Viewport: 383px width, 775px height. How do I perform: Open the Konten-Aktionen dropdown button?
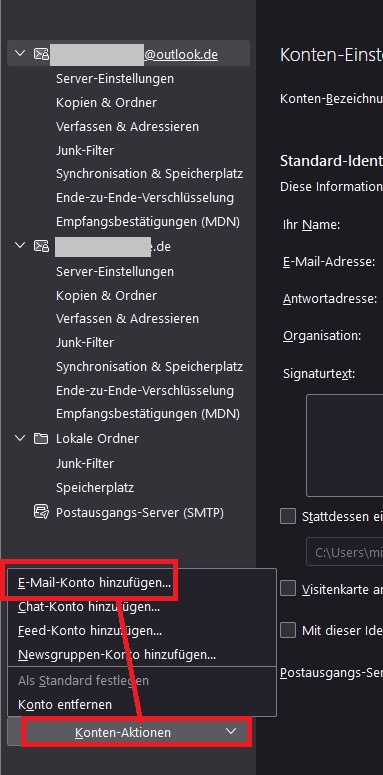pyautogui.click(x=130, y=732)
